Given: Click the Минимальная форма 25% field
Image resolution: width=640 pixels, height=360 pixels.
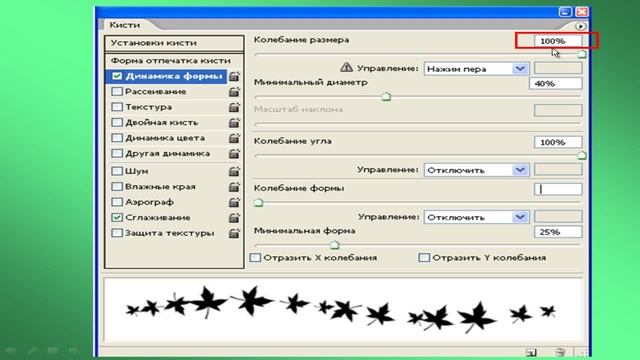Looking at the screenshot, I should point(558,232).
